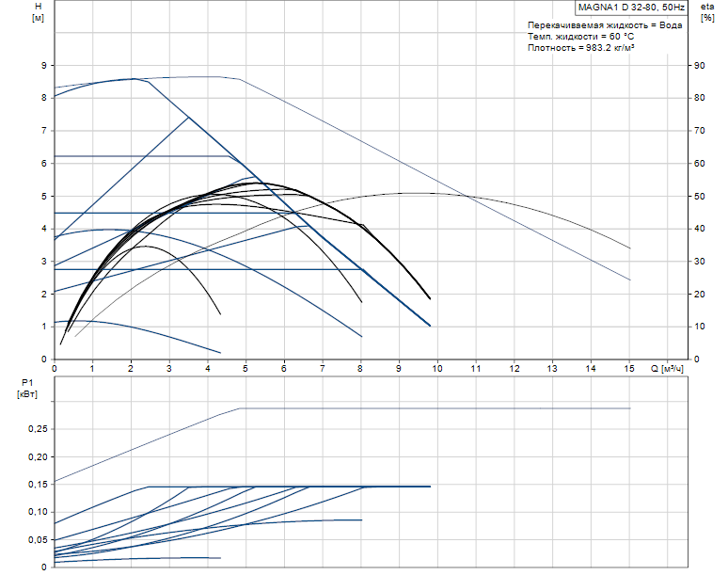This screenshot has height=575, width=728.
Task: Click the 0,05 tick on the power axis
Action: pos(38,539)
